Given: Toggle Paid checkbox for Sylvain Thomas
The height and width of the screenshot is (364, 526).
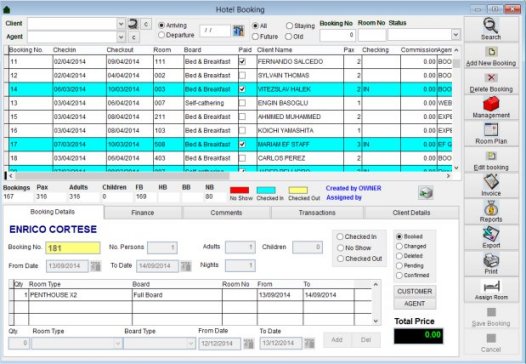Looking at the screenshot, I should tap(242, 75).
